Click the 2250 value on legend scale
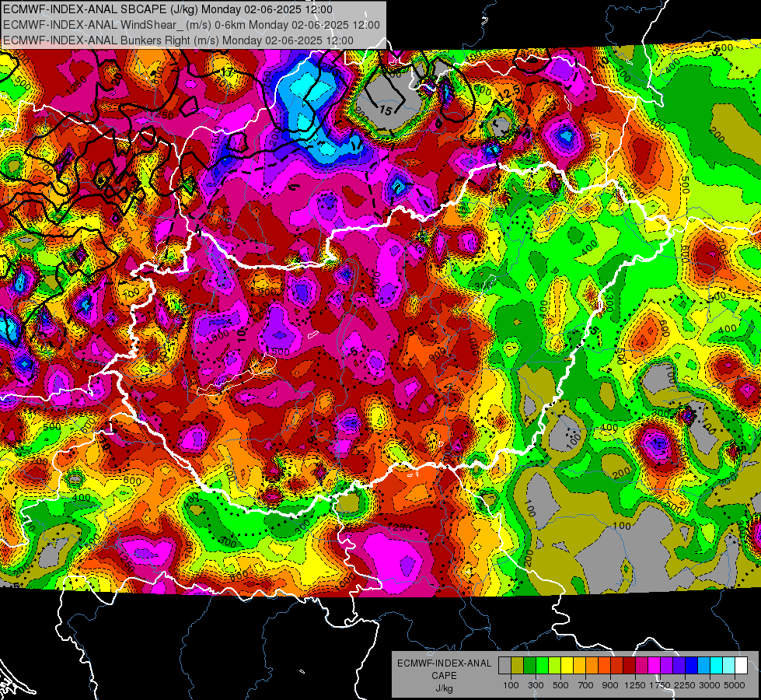Image resolution: width=761 pixels, height=700 pixels. [686, 685]
